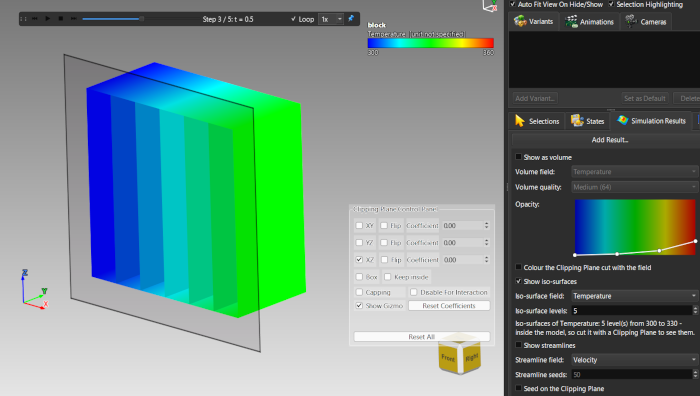Click the Front face of navigation cube
The image size is (700, 396).
coord(448,358)
